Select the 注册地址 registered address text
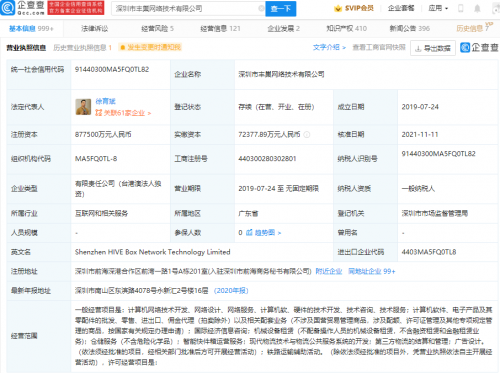 (x=193, y=271)
